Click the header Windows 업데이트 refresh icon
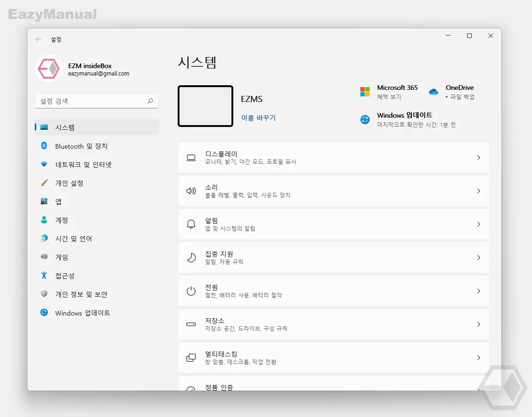The image size is (532, 417). (x=365, y=120)
